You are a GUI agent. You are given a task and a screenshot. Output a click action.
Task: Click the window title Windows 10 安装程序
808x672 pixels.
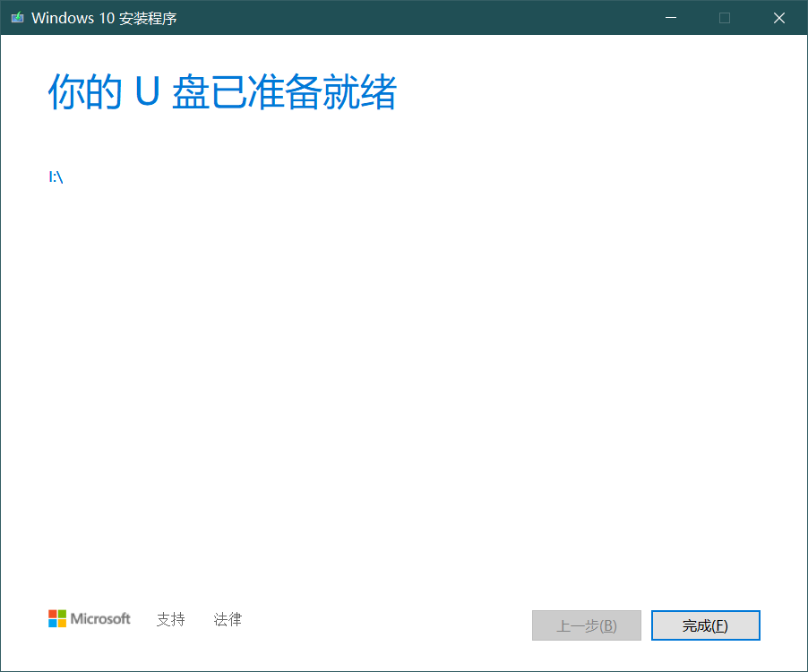point(104,18)
